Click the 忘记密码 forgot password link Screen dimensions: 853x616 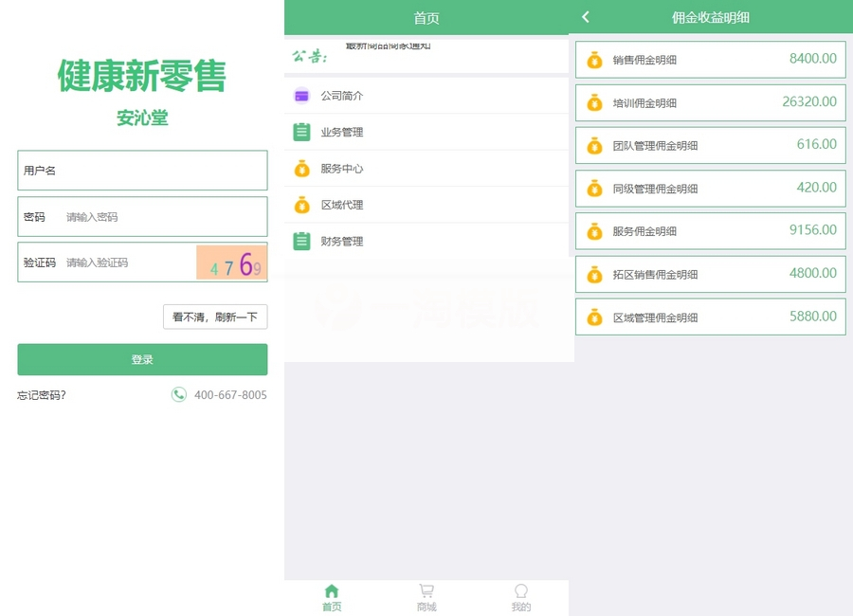tap(40, 395)
